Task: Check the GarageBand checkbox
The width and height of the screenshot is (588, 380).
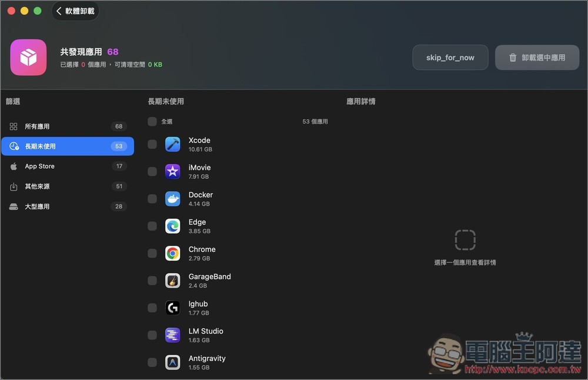Action: coord(152,281)
